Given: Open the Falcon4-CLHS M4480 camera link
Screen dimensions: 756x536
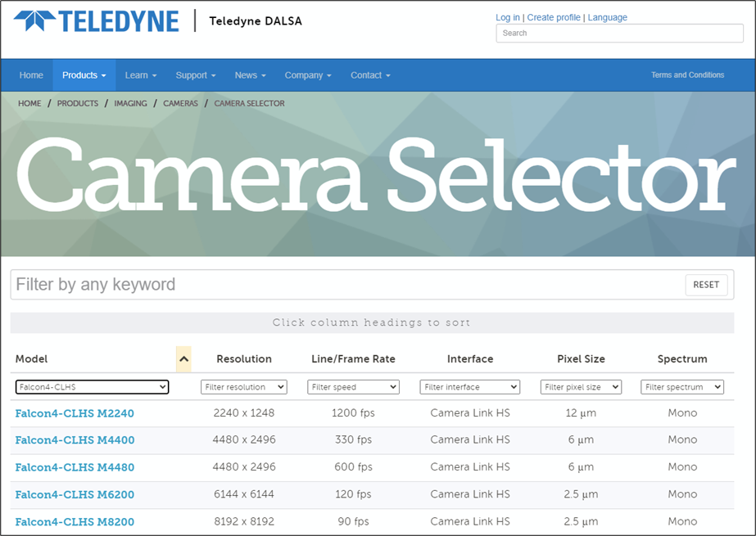Looking at the screenshot, I should [75, 467].
